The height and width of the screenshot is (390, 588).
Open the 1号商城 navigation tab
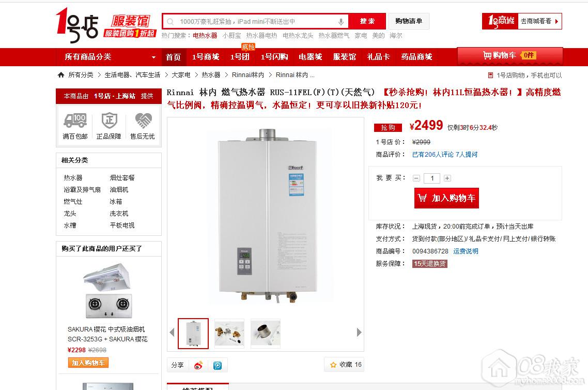(206, 57)
